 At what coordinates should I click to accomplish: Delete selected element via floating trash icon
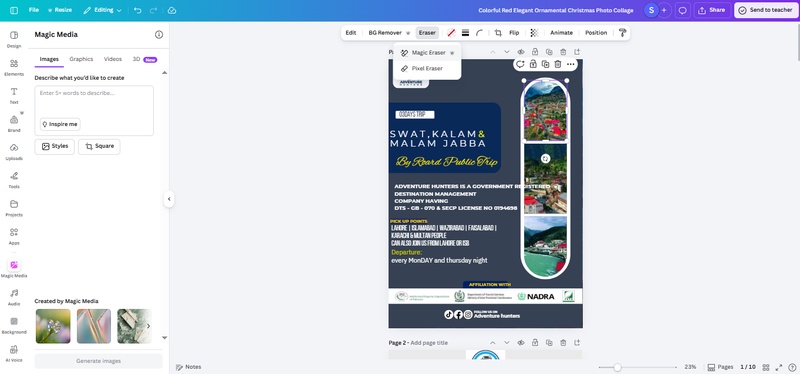coord(558,64)
